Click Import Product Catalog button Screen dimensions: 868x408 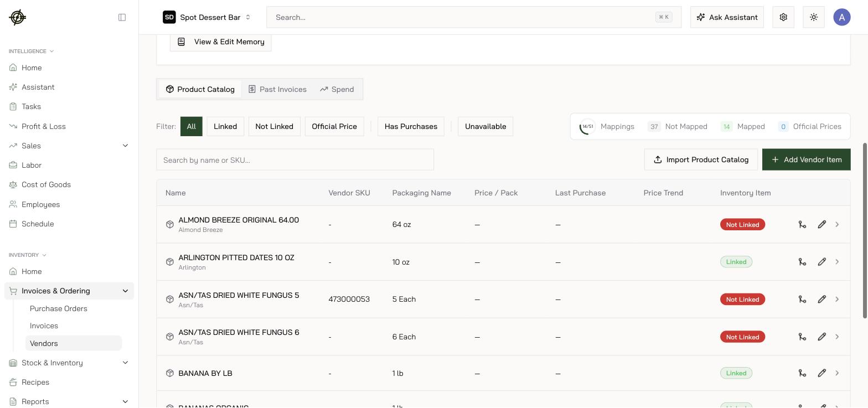[701, 159]
